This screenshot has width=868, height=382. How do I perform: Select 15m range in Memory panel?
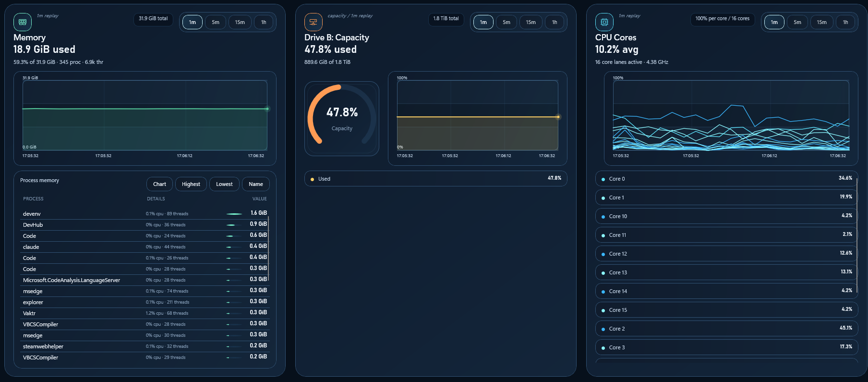pyautogui.click(x=240, y=22)
